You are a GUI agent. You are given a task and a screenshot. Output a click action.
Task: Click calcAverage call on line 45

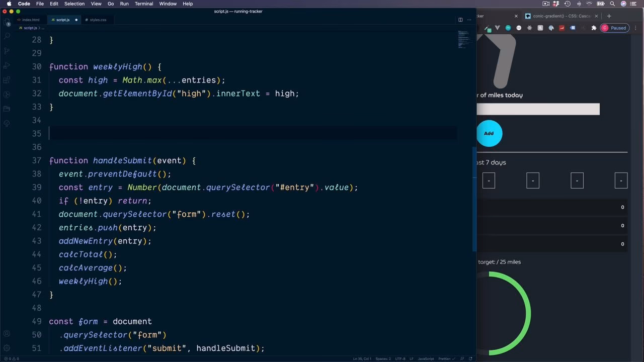(x=86, y=267)
